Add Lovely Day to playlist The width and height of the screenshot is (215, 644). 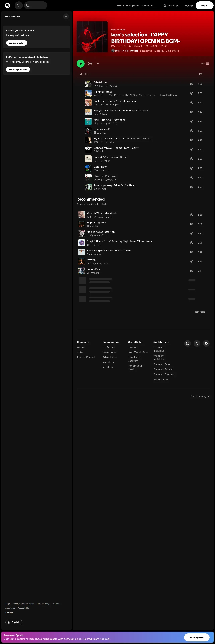click(191, 271)
